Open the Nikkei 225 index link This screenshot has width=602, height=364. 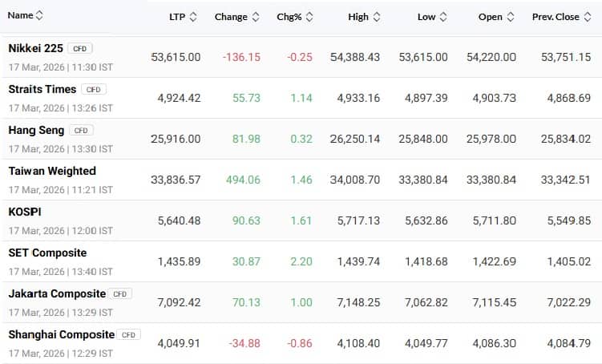(36, 48)
